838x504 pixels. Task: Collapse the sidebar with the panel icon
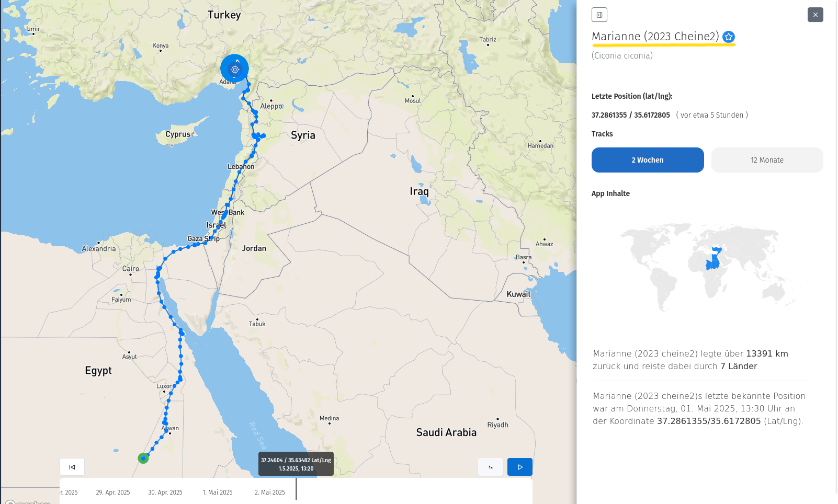pyautogui.click(x=599, y=15)
